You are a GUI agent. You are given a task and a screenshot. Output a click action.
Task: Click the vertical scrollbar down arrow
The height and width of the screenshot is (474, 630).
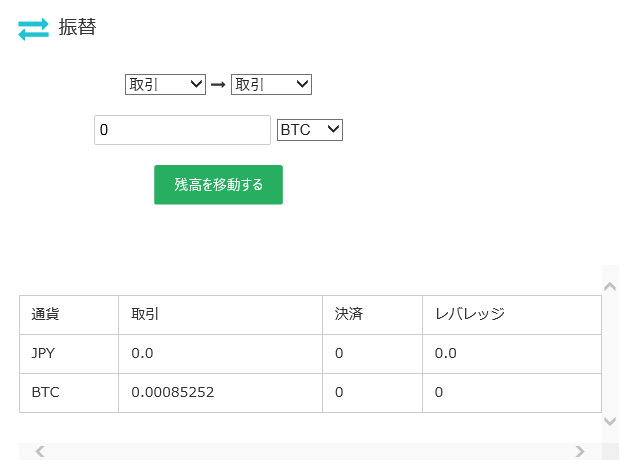point(610,422)
